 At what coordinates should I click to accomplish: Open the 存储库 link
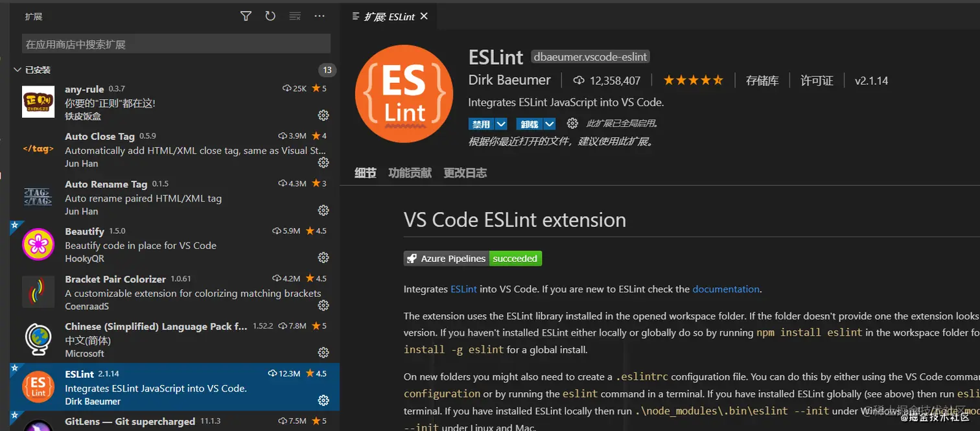pyautogui.click(x=762, y=80)
